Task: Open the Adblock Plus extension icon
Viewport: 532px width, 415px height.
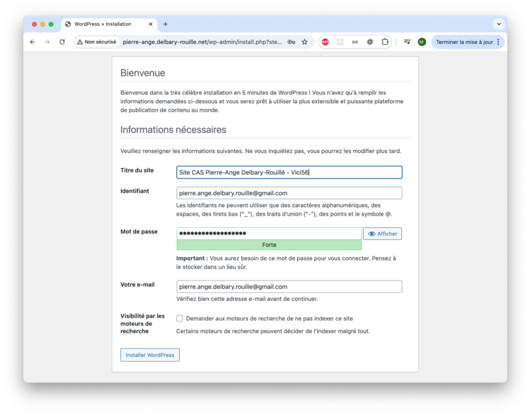Action: (x=325, y=42)
